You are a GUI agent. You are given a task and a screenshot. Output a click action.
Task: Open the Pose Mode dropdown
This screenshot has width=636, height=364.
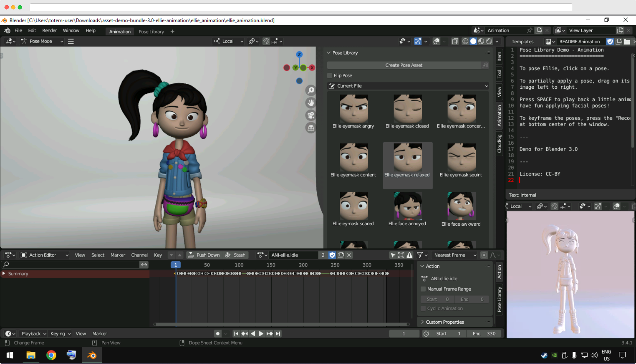click(x=42, y=41)
